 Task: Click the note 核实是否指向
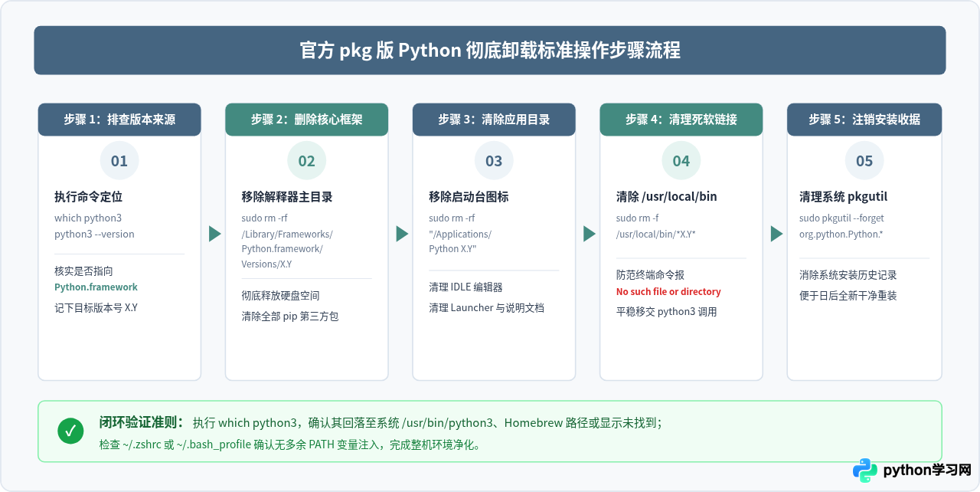pyautogui.click(x=84, y=271)
